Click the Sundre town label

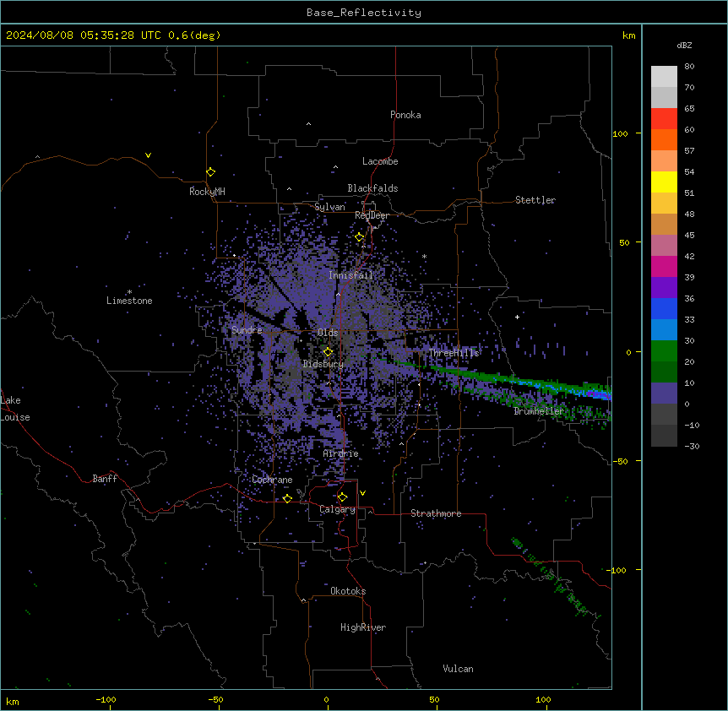[247, 330]
